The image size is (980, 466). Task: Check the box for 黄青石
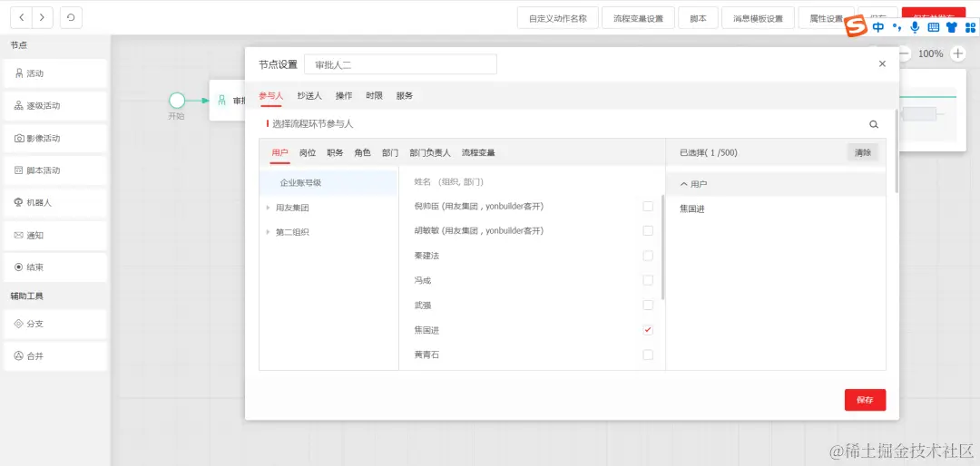coord(648,354)
